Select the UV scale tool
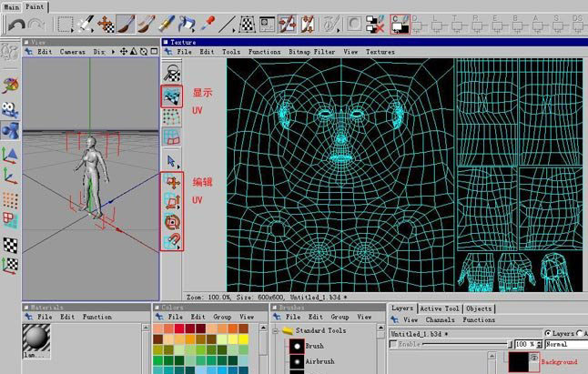 pos(172,202)
